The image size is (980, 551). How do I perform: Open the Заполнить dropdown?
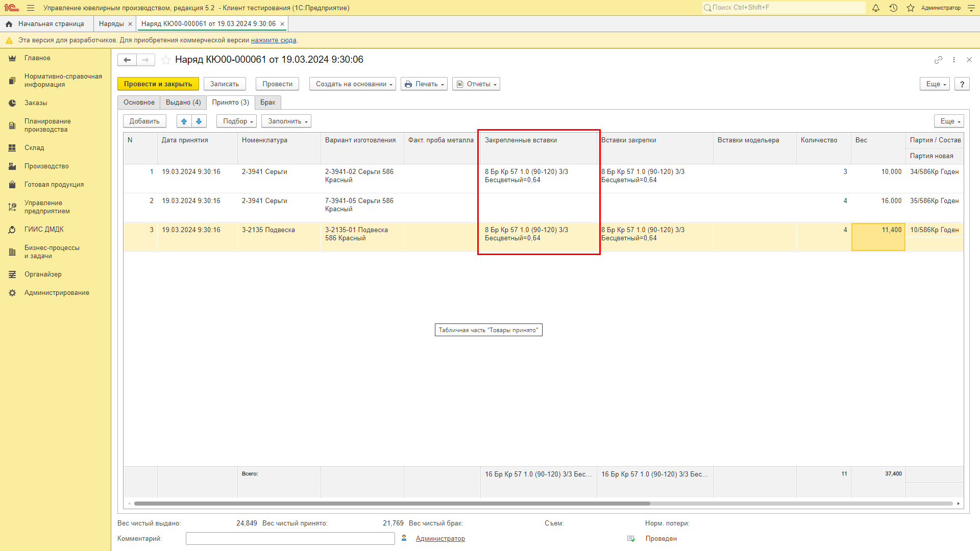286,121
